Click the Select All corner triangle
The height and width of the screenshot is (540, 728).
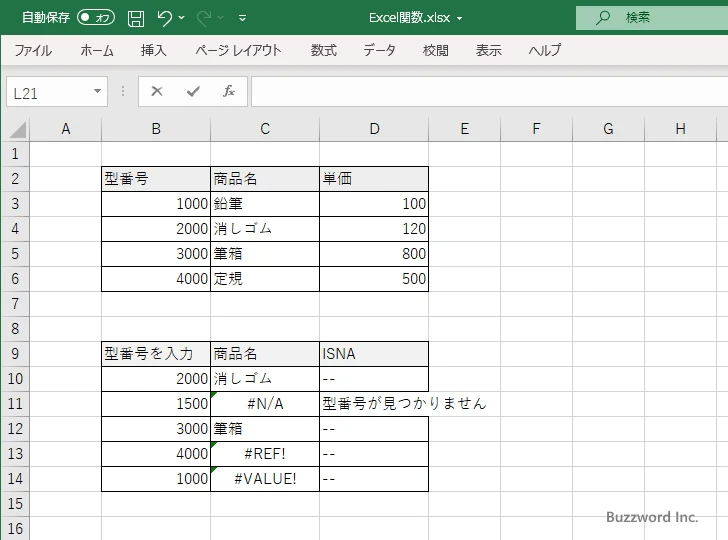coord(17,129)
